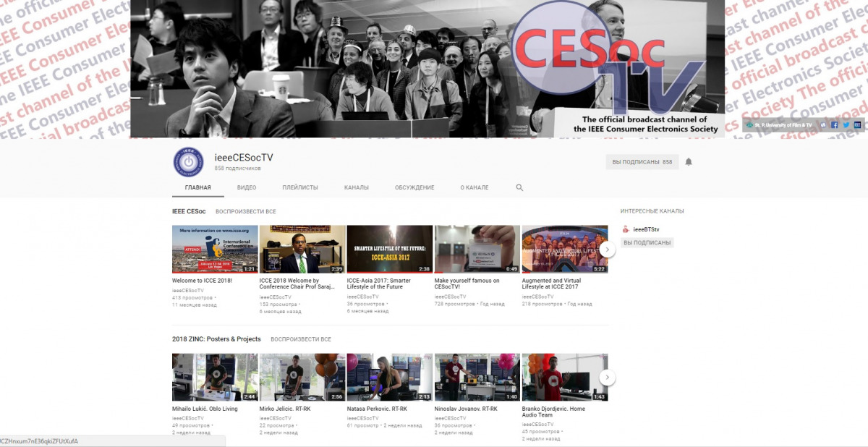The height and width of the screenshot is (447, 868).
Task: Open 'Welcome to ICCE 2018!' video thumbnail
Action: point(215,250)
